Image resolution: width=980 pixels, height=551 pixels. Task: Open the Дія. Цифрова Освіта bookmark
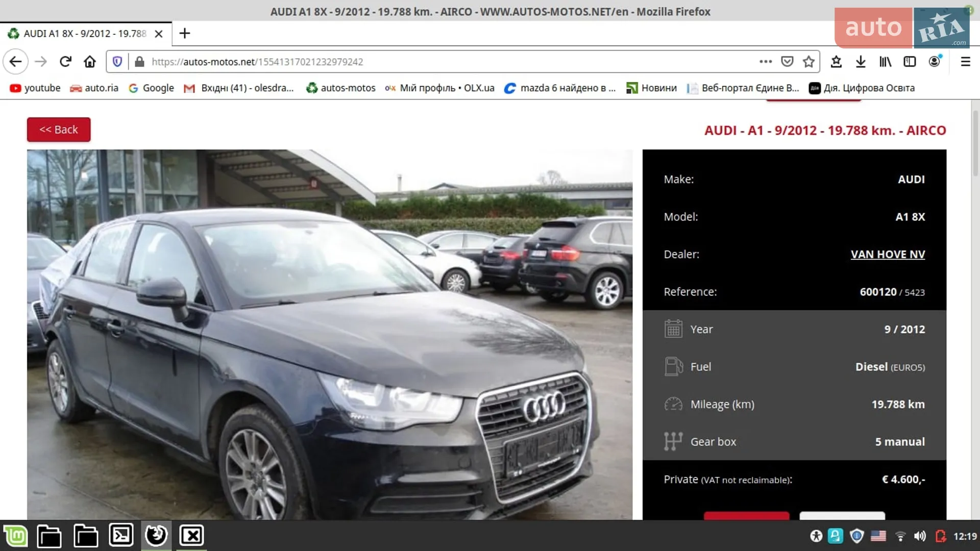click(x=862, y=88)
